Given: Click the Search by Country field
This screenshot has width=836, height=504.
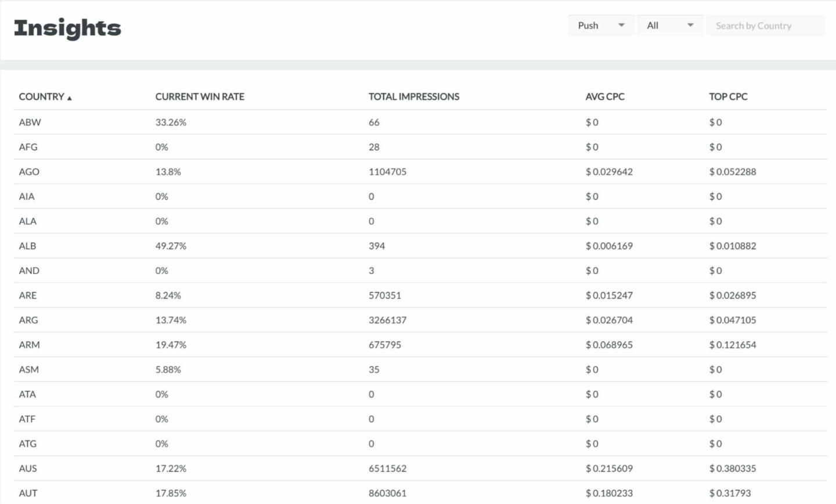Looking at the screenshot, I should pyautogui.click(x=765, y=26).
